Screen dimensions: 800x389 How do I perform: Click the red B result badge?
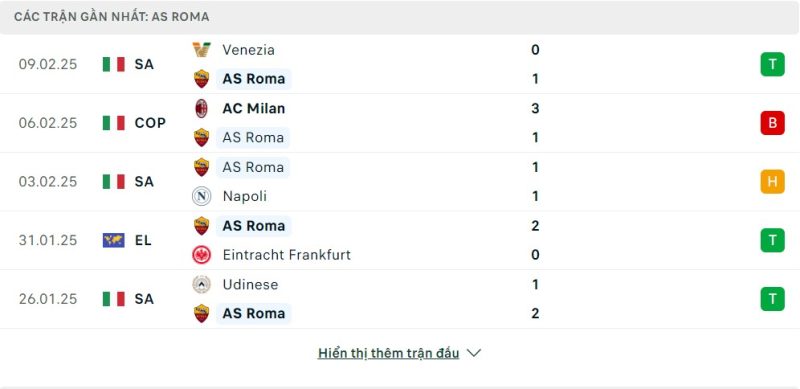click(772, 123)
